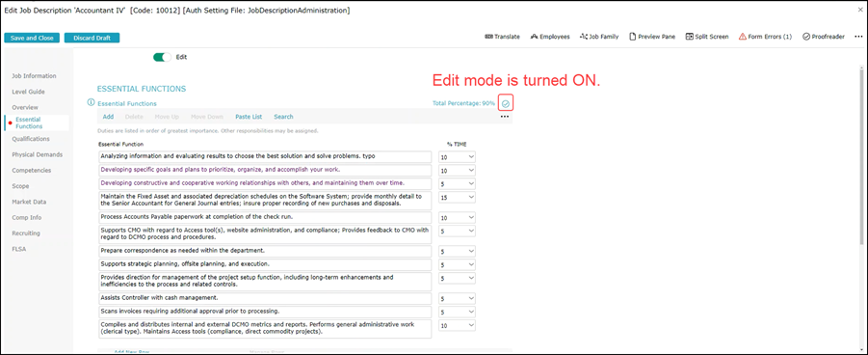Edit the Developing specific goals function field
Viewport: 868px width, 355px height.
tap(265, 171)
